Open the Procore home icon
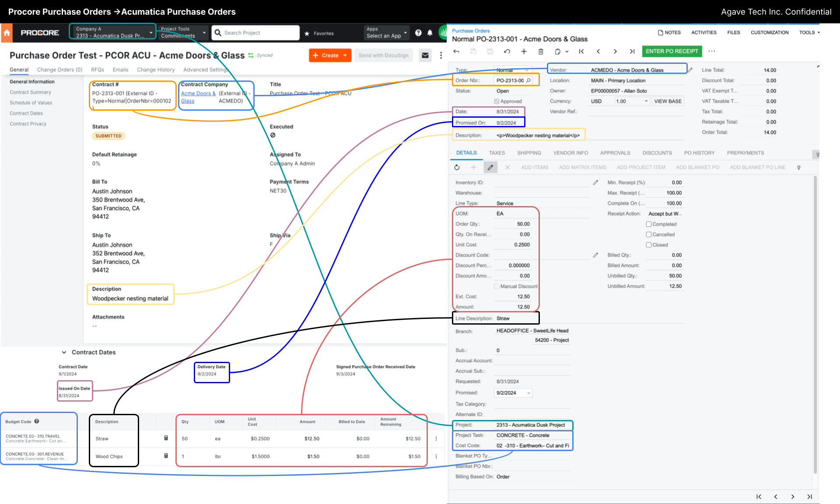Viewport: 840px width, 504px height. coord(7,33)
